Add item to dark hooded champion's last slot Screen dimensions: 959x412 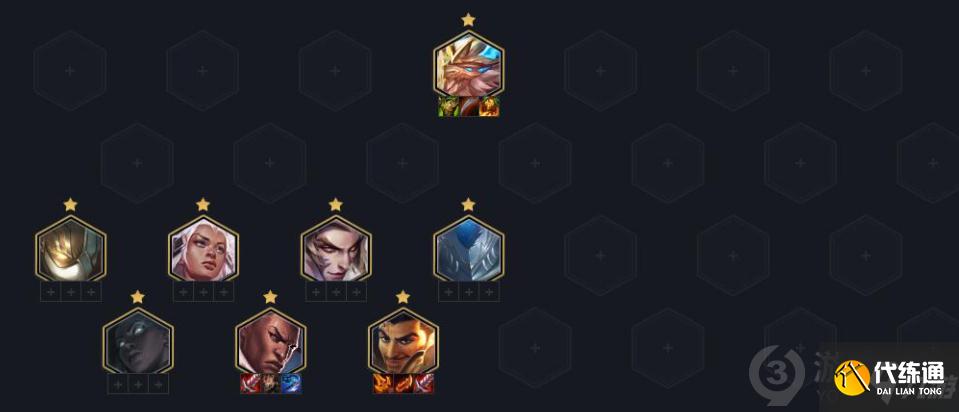coord(158,384)
